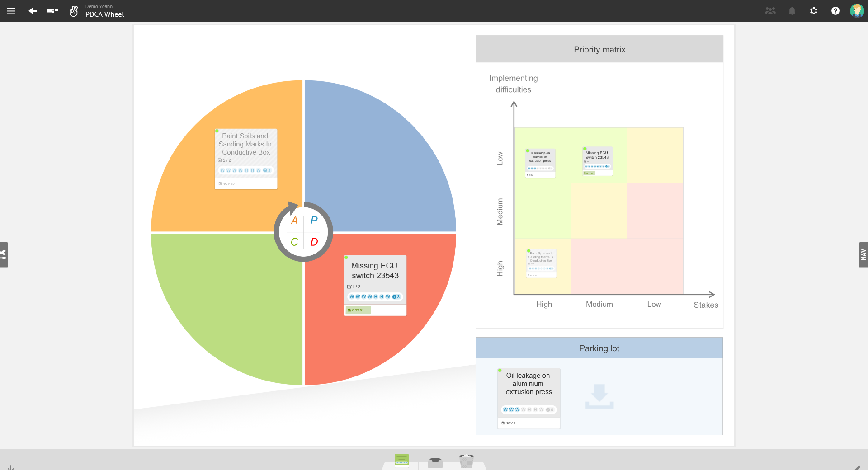868x470 pixels.
Task: Click the peace-hand logo icon
Action: point(74,11)
